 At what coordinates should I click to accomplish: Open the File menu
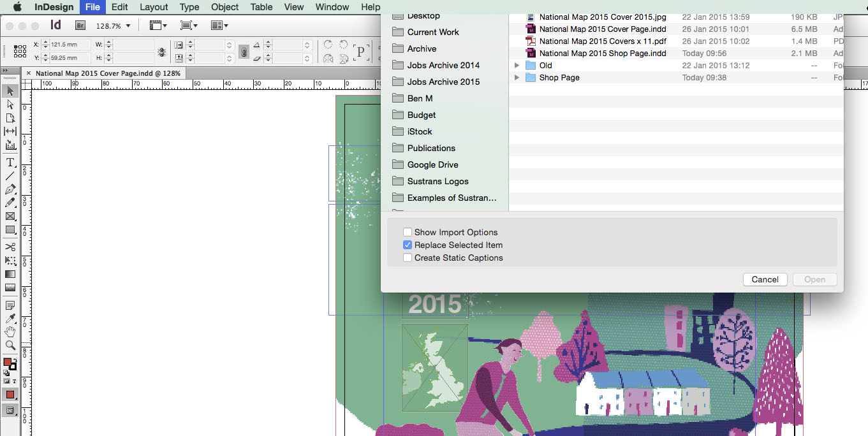92,7
